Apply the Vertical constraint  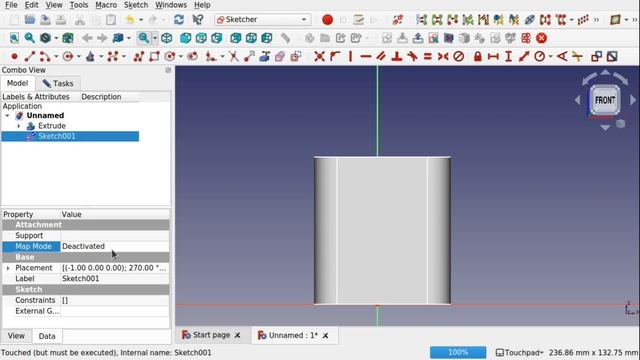351,56
